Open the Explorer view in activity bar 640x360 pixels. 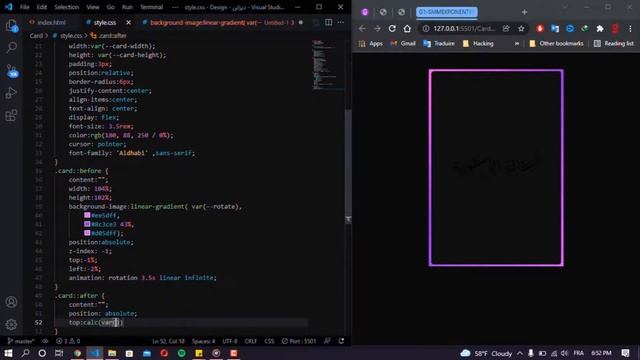click(11, 26)
